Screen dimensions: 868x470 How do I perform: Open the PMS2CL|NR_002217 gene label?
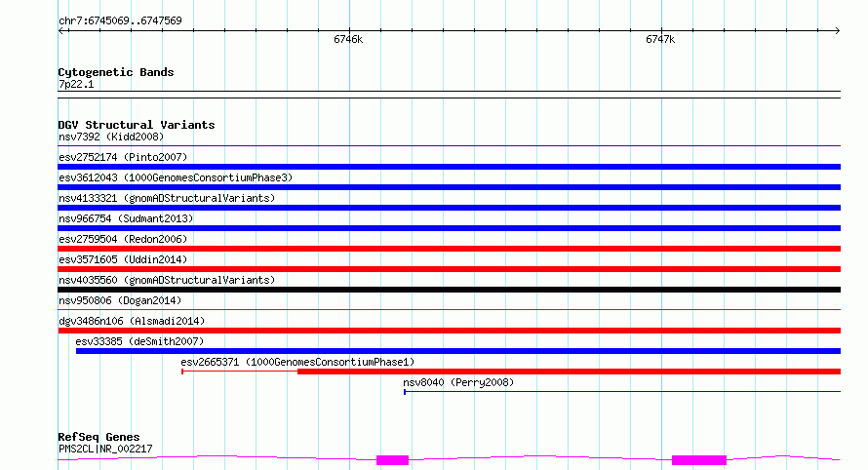pyautogui.click(x=105, y=449)
